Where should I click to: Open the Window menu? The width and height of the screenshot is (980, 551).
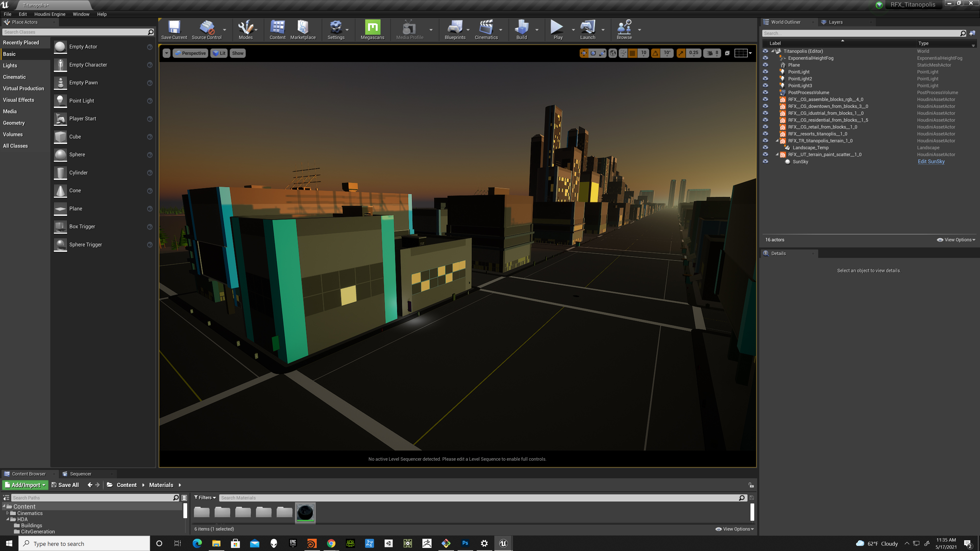pyautogui.click(x=81, y=14)
